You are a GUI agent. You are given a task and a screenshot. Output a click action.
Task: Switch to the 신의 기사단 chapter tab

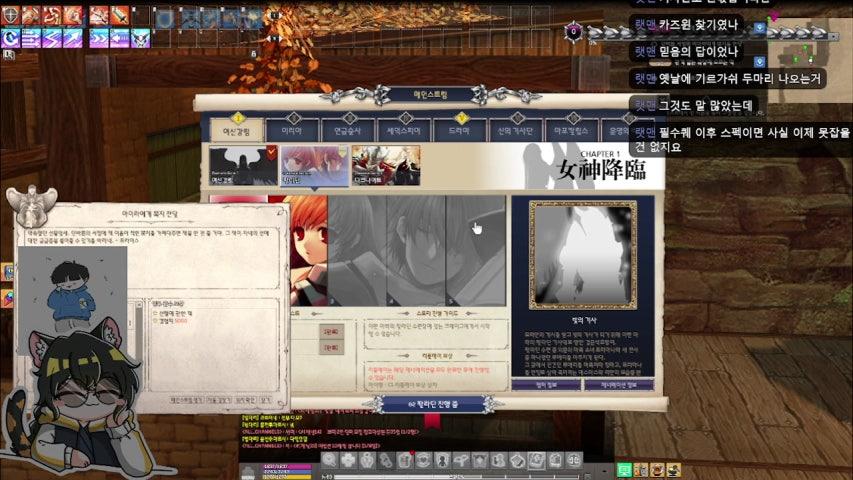click(x=515, y=131)
